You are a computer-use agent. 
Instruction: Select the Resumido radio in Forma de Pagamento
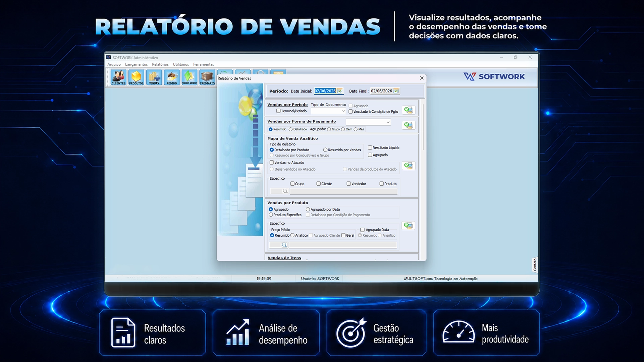click(271, 129)
